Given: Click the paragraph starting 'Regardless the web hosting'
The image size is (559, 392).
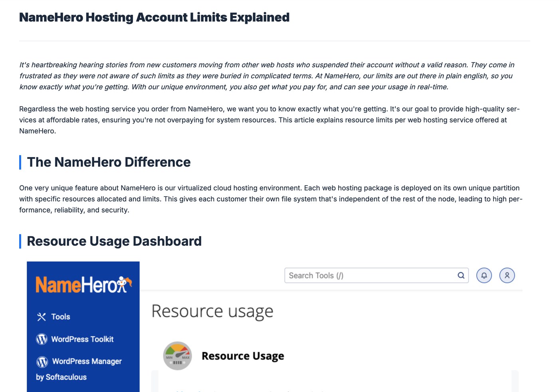Looking at the screenshot, I should tap(270, 120).
